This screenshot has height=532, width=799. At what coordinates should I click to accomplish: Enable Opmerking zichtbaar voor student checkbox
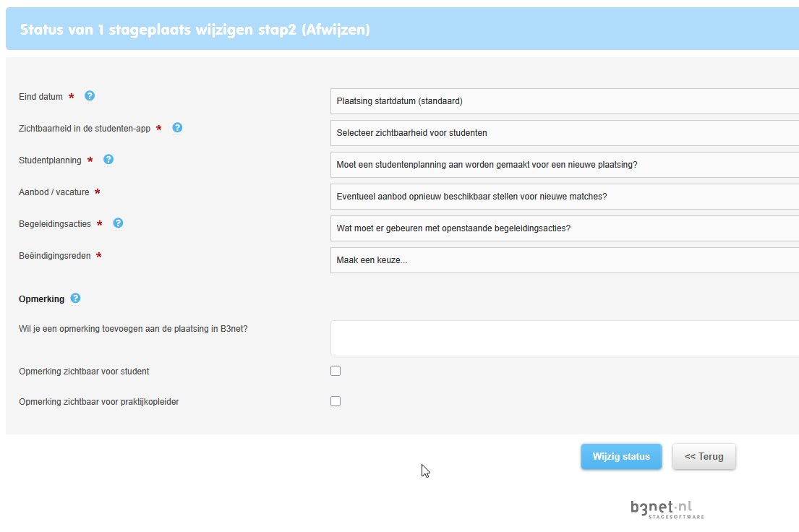coord(336,371)
